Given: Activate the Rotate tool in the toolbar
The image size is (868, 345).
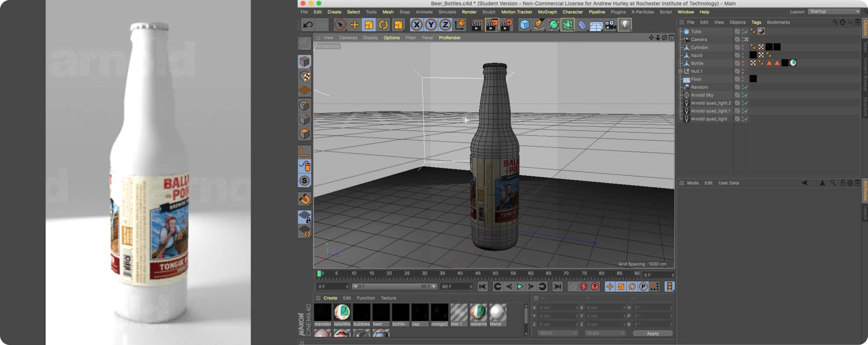Looking at the screenshot, I should click(x=384, y=25).
